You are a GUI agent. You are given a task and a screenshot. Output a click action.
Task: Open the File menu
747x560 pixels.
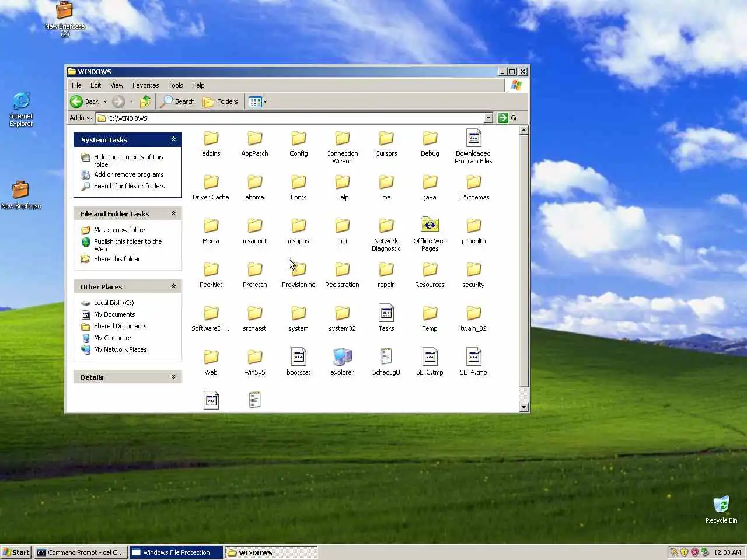pos(76,85)
